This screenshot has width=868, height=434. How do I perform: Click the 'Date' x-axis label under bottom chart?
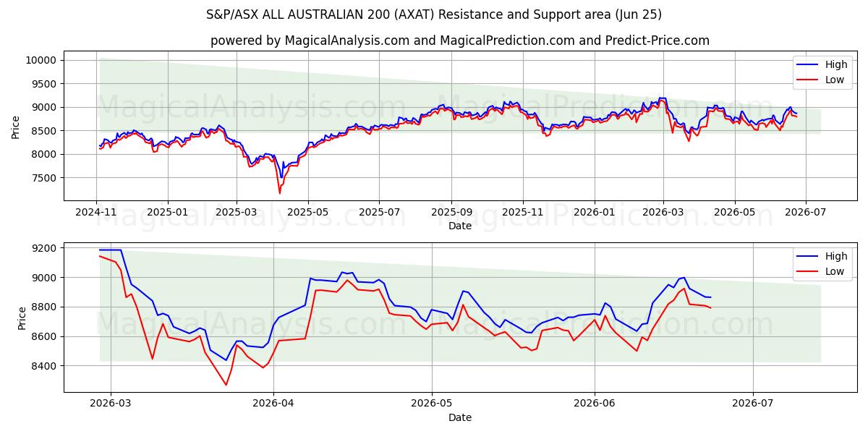point(460,417)
